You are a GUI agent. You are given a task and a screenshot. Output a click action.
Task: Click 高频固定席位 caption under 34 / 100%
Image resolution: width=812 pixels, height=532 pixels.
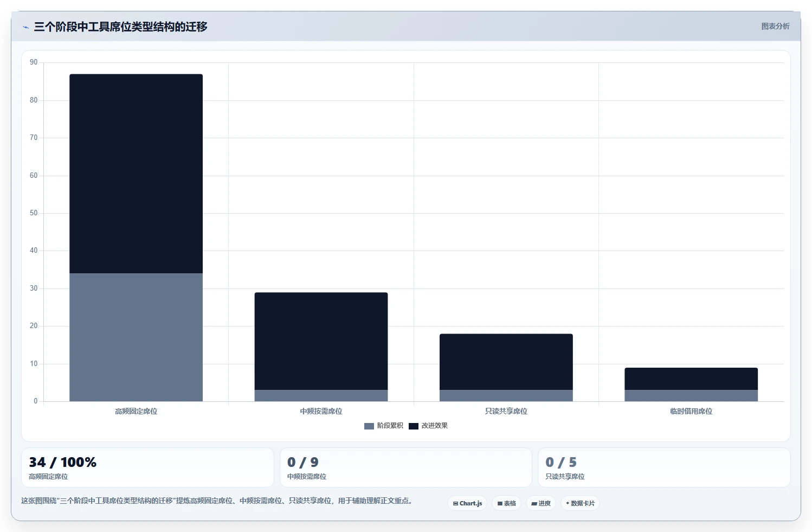[x=48, y=477]
